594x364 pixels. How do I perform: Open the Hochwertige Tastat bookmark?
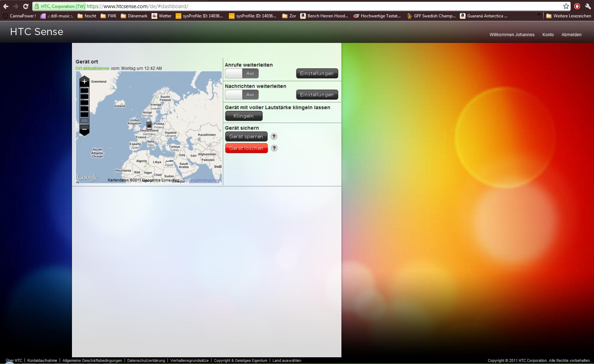point(377,16)
